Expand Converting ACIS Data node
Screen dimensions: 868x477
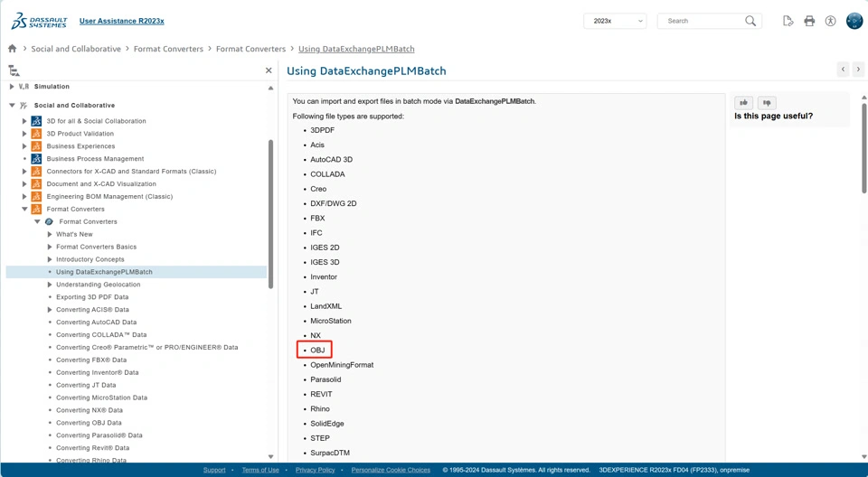click(x=50, y=309)
